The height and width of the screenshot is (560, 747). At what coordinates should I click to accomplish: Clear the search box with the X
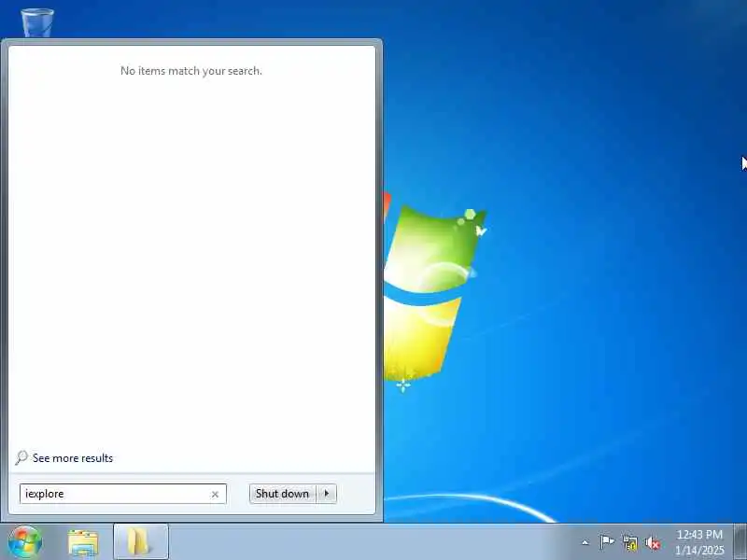[x=215, y=495]
